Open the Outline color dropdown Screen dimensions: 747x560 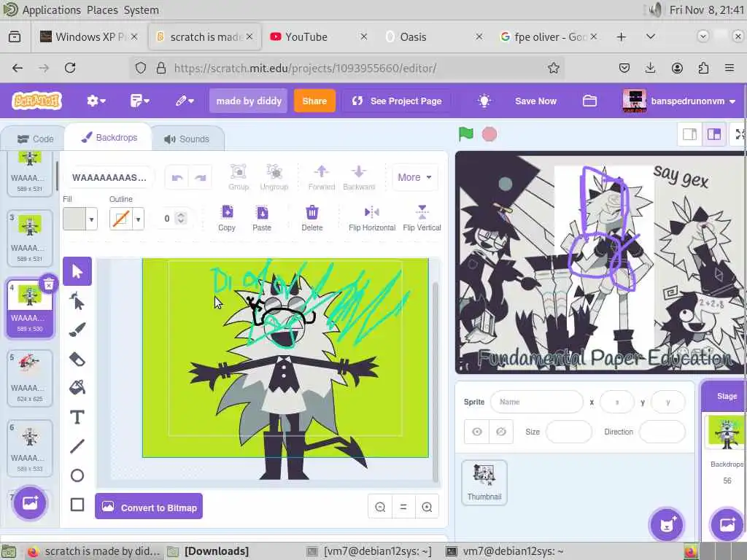pos(138,219)
